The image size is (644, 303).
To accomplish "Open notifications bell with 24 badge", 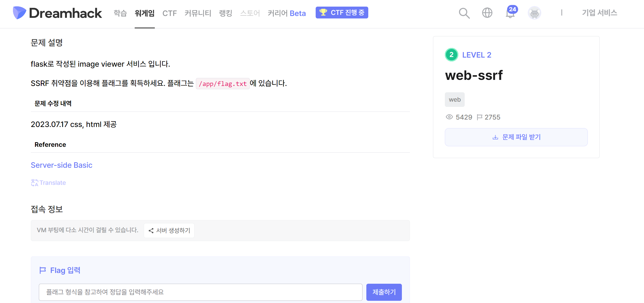I will point(511,12).
